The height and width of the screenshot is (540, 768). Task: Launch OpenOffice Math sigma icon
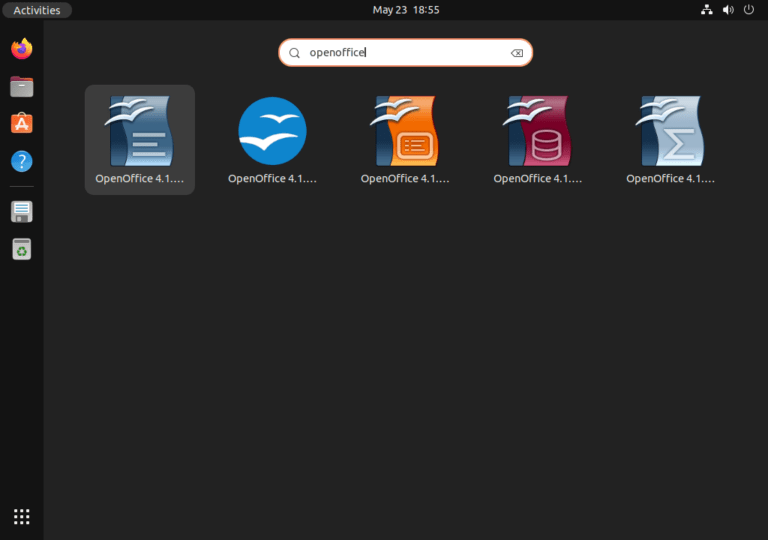(x=670, y=133)
